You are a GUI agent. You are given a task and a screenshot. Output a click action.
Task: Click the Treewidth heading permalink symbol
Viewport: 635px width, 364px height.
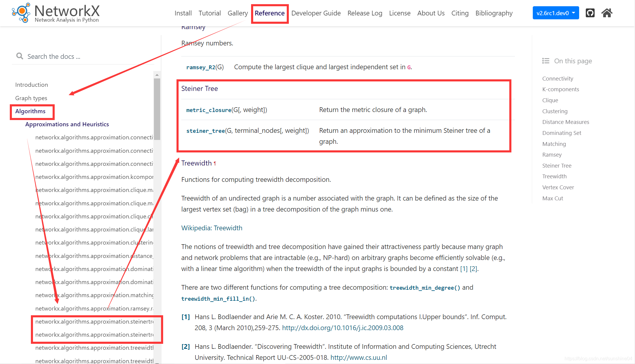(x=215, y=163)
